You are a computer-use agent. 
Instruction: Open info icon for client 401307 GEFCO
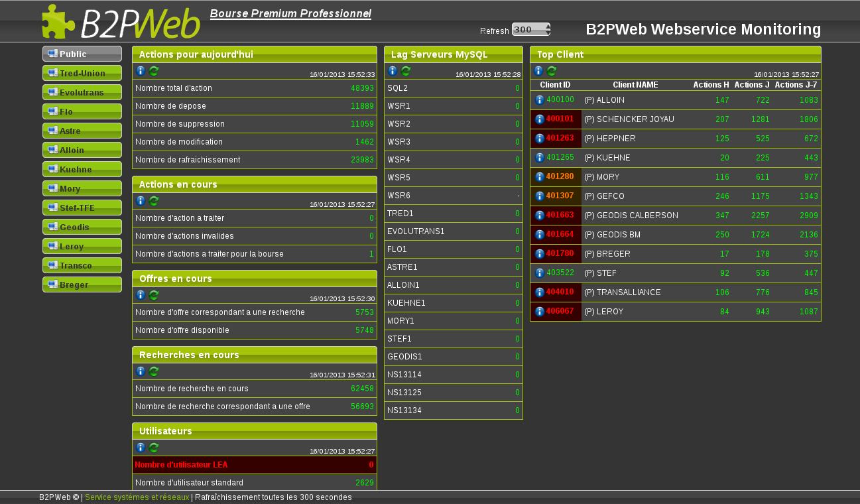pos(540,196)
